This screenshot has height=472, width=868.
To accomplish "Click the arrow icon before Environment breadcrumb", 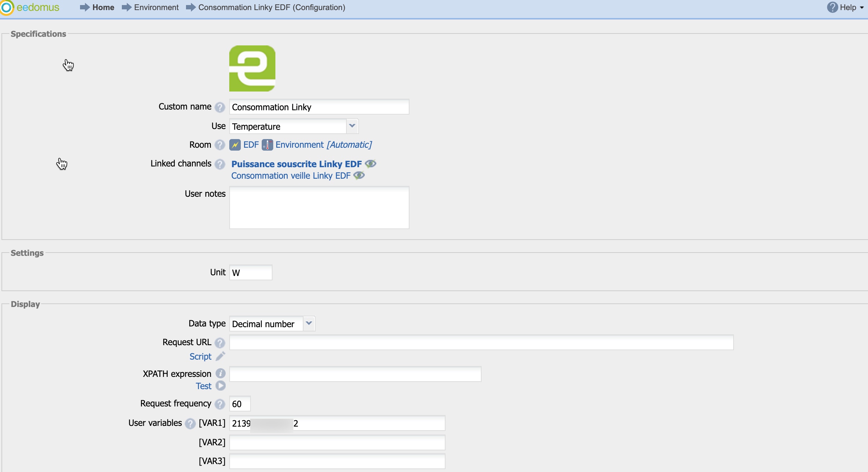I will [127, 8].
